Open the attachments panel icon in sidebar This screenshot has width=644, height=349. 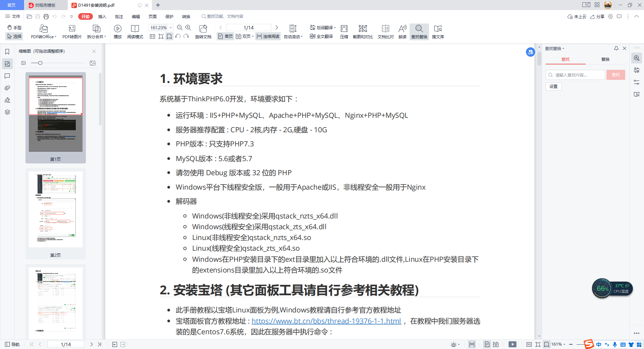pyautogui.click(x=7, y=88)
